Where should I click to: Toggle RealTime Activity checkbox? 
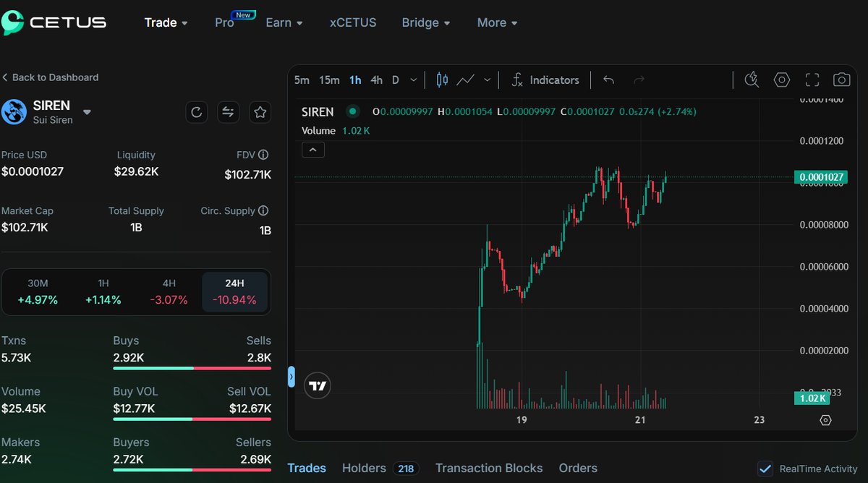pyautogui.click(x=765, y=469)
